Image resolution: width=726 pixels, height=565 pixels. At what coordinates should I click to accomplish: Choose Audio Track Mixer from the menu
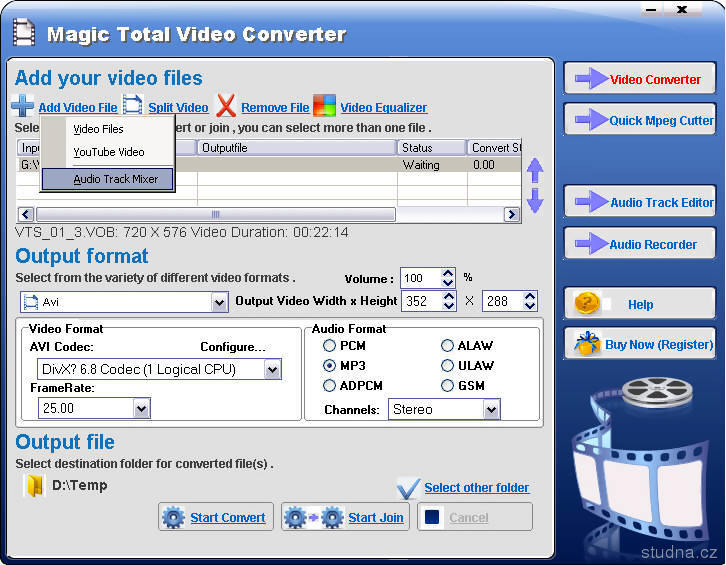click(x=107, y=179)
